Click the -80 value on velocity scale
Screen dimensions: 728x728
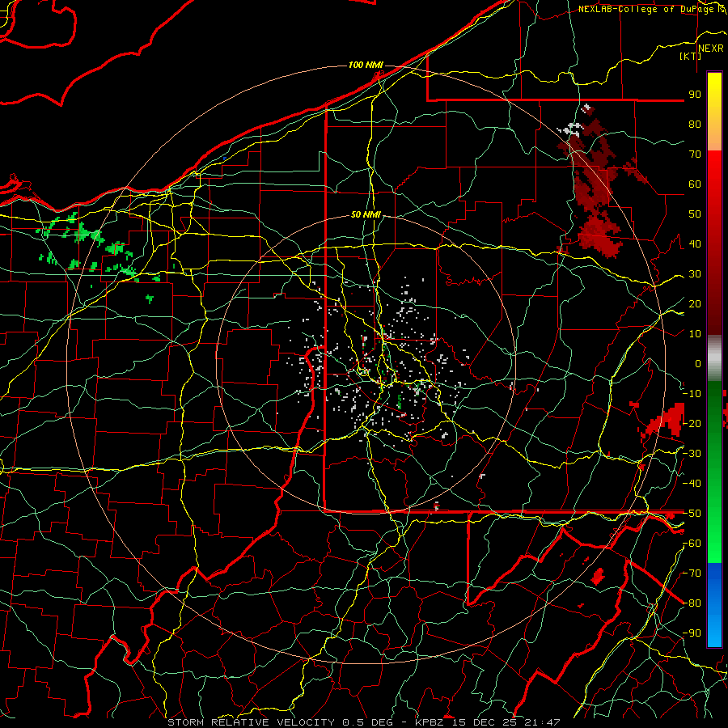coord(692,603)
